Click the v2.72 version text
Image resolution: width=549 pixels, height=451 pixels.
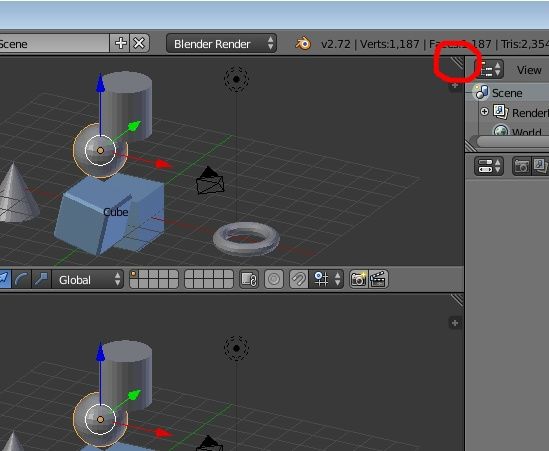pos(335,44)
